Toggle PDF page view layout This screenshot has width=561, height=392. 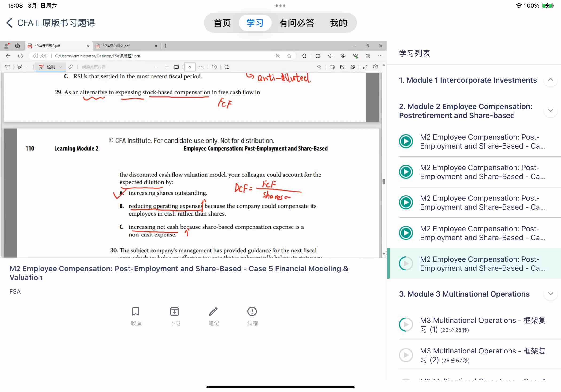[x=227, y=67]
